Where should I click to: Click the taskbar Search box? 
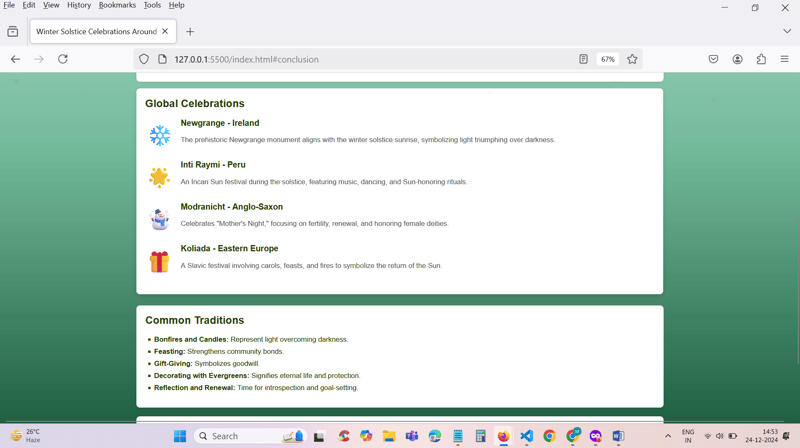250,436
